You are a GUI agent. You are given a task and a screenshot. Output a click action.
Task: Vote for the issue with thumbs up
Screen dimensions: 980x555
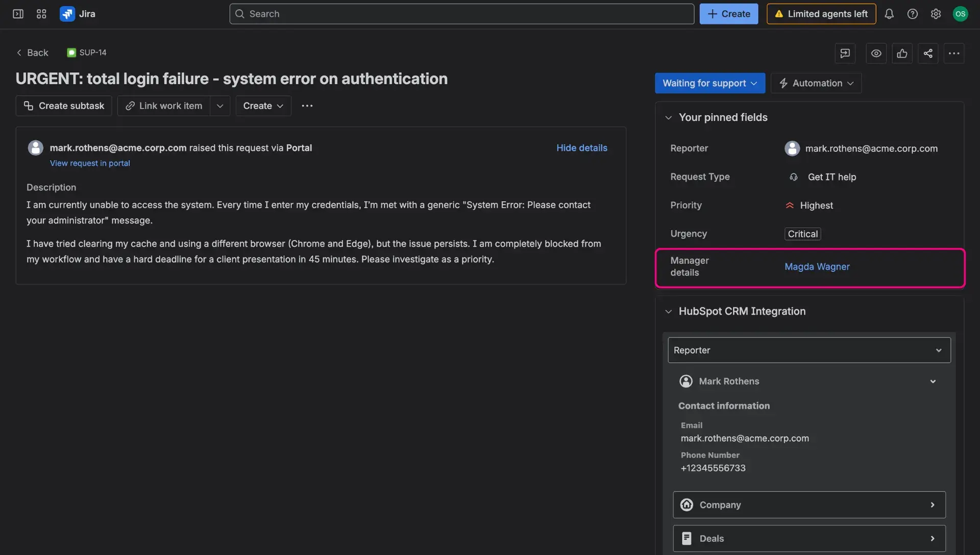click(x=902, y=53)
